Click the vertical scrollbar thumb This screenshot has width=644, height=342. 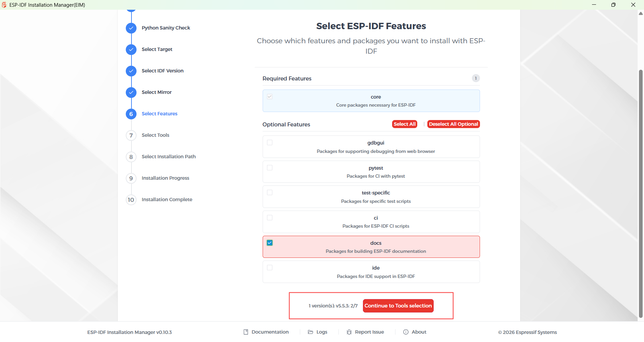641,194
